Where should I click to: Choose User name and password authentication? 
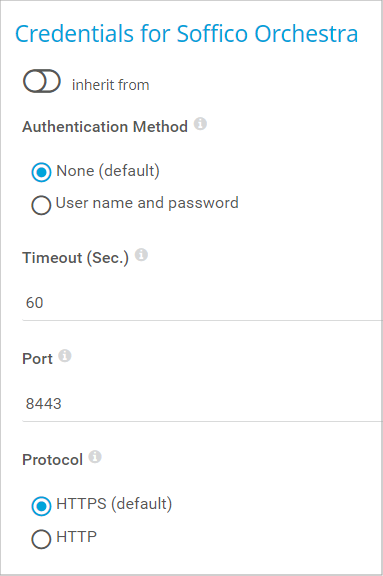coord(41,205)
